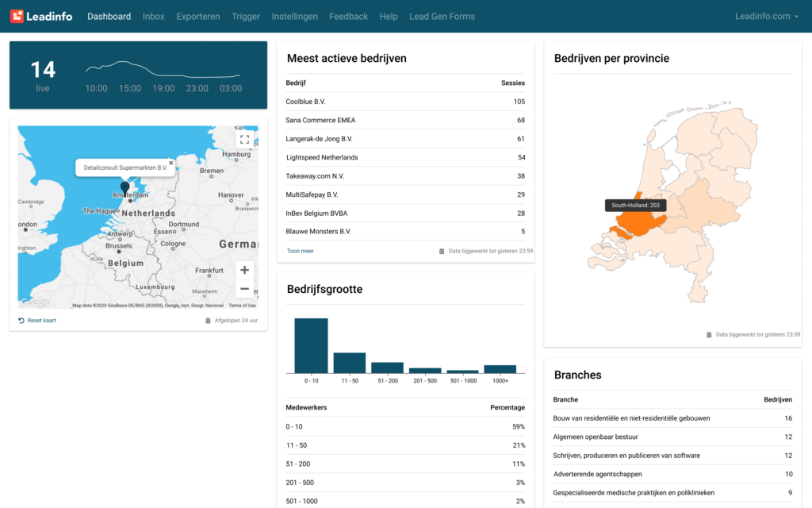The height and width of the screenshot is (508, 812).
Task: Click the 51 - 200 employees bar
Action: (x=387, y=368)
